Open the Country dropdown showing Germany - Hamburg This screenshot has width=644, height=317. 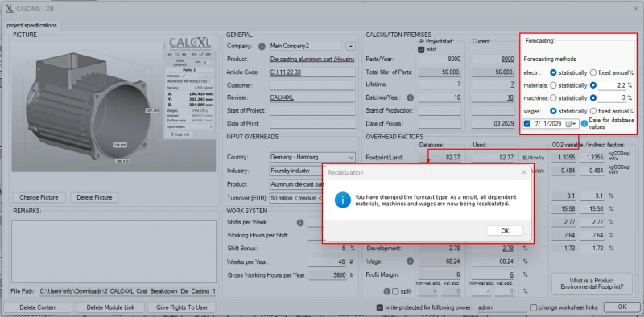(x=312, y=157)
